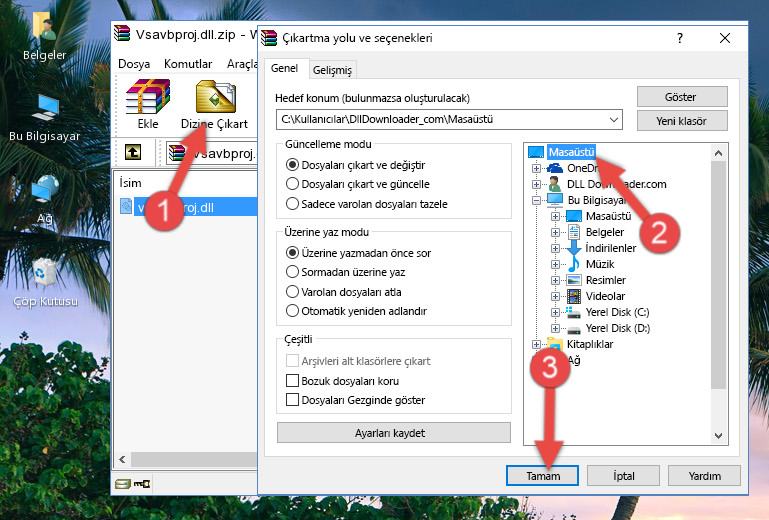769x520 pixels.
Task: Select the Bu Bilgisayar desktop icon
Action: tap(45, 118)
